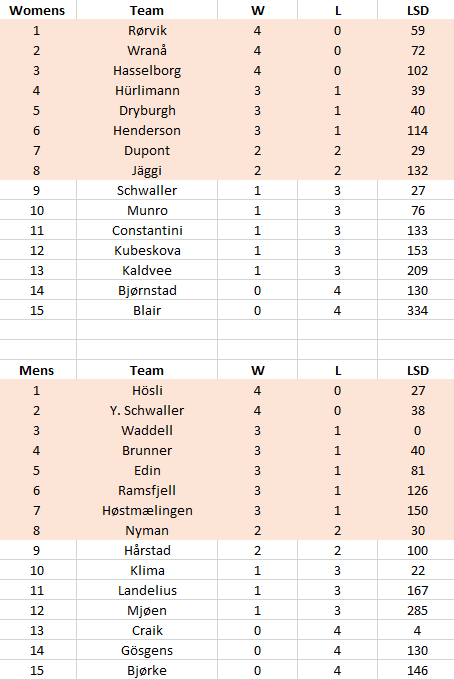Click the Nyman team cell

(x=147, y=530)
